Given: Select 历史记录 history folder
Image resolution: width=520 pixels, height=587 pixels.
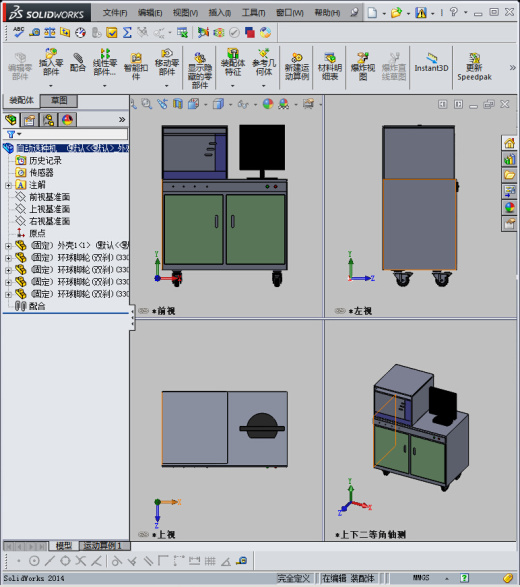Looking at the screenshot, I should (x=45, y=161).
